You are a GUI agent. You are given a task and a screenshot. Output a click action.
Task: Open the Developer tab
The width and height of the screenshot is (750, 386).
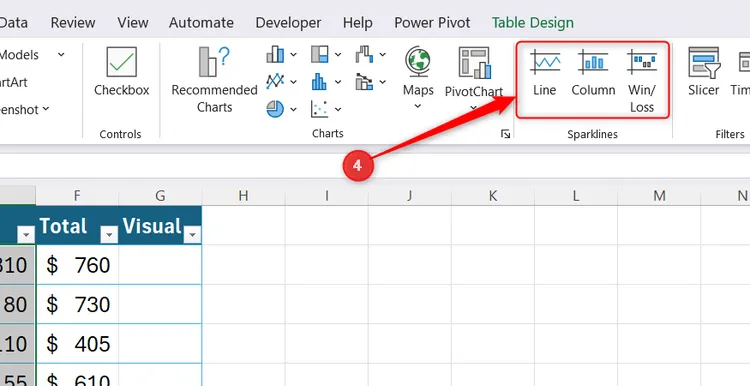(288, 22)
